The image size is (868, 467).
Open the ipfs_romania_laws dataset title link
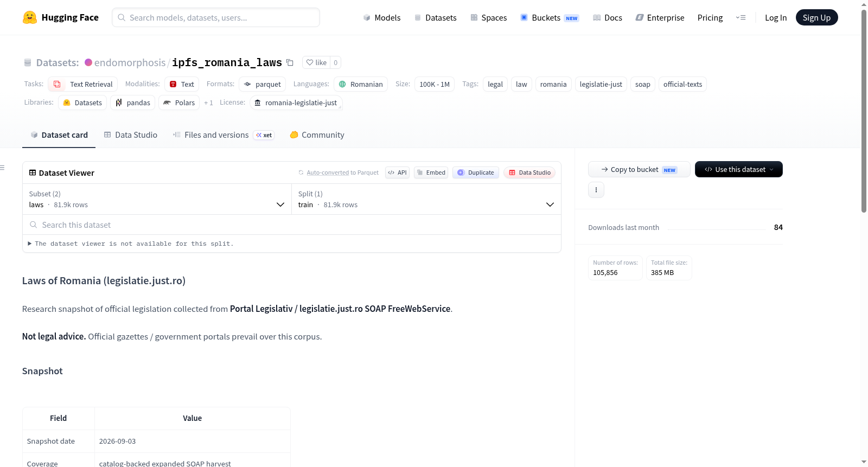227,62
